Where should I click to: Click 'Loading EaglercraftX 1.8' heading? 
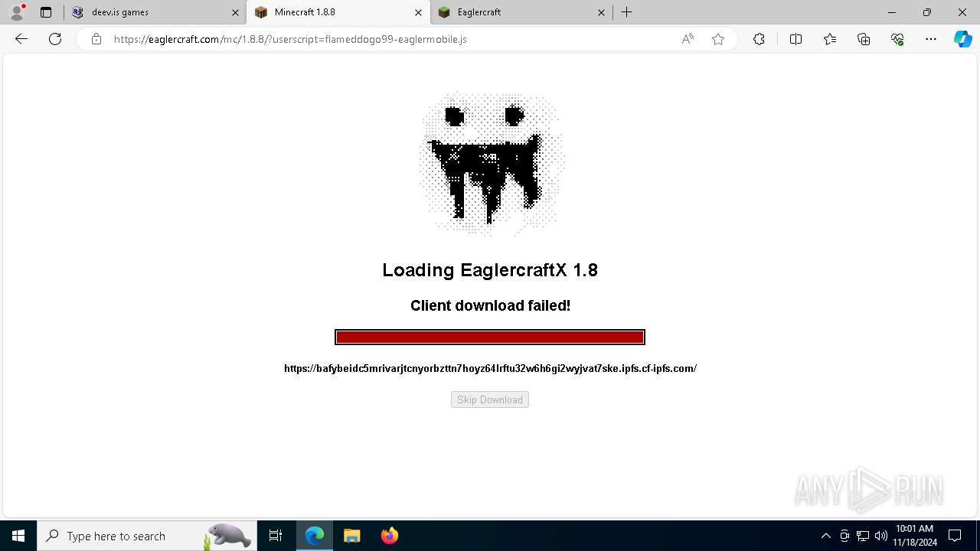490,270
